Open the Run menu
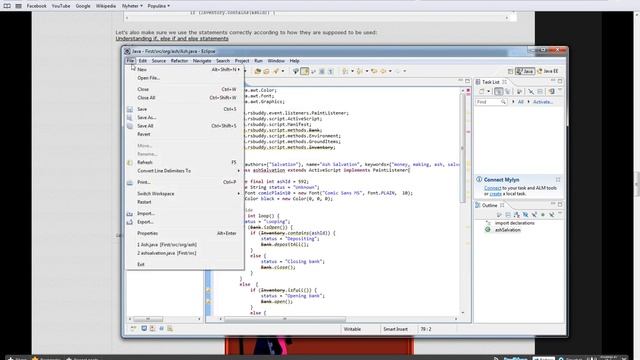 (x=258, y=61)
